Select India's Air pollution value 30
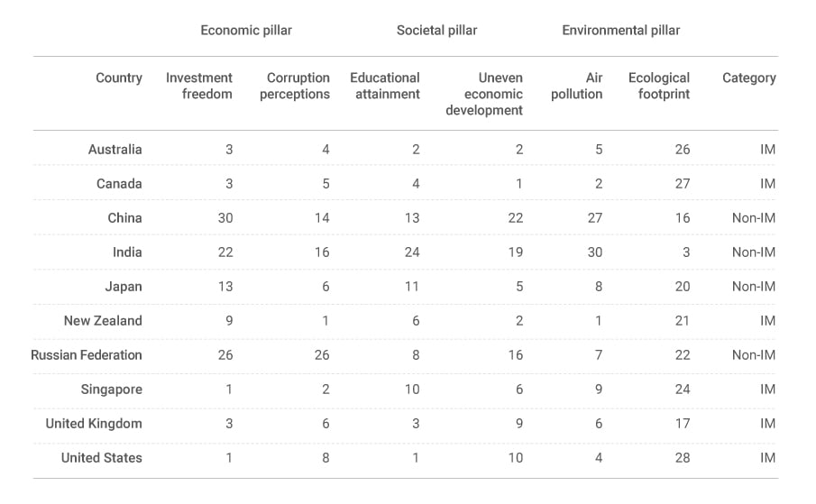 (594, 252)
